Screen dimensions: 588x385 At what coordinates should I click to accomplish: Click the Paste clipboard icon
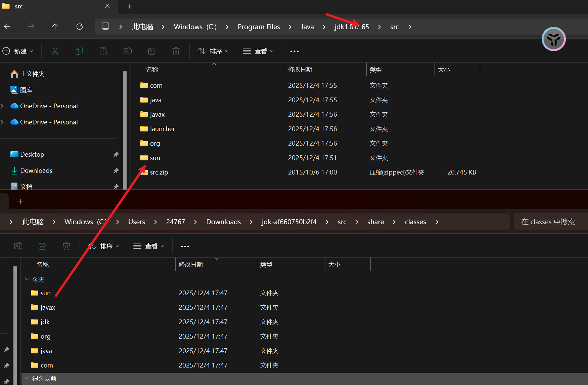[x=103, y=51]
